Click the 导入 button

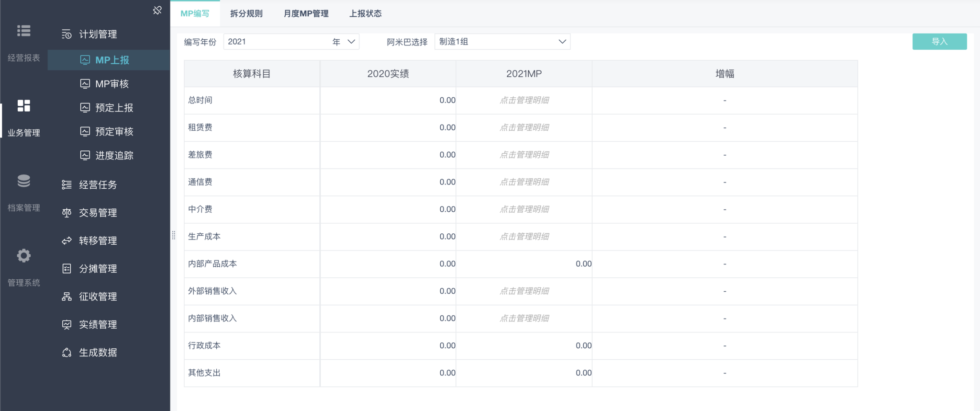click(x=939, y=42)
